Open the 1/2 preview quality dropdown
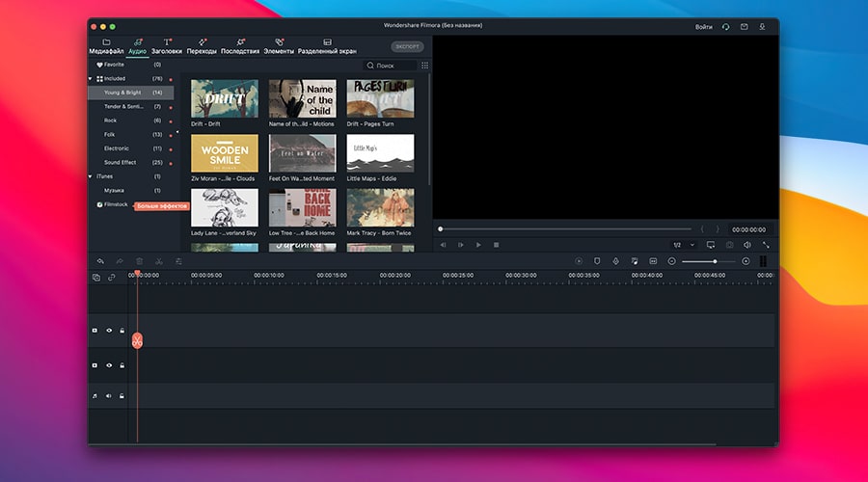Image resolution: width=868 pixels, height=482 pixels. [x=683, y=245]
